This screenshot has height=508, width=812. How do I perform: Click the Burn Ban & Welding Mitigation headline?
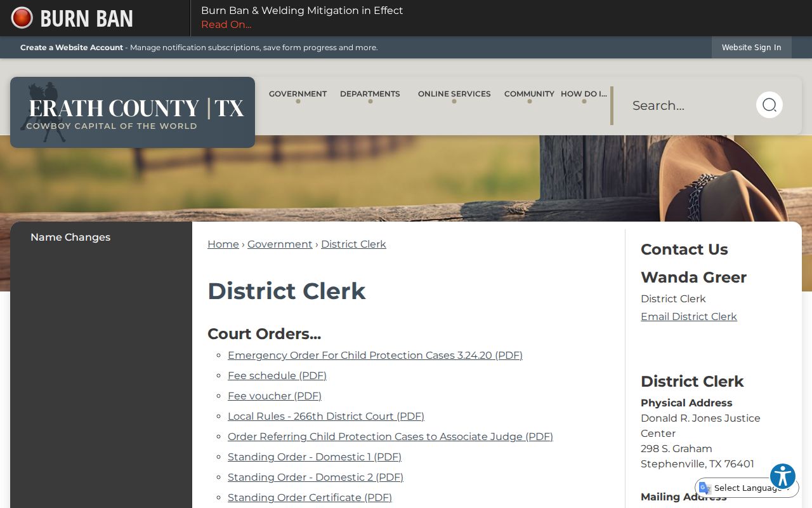point(302,11)
